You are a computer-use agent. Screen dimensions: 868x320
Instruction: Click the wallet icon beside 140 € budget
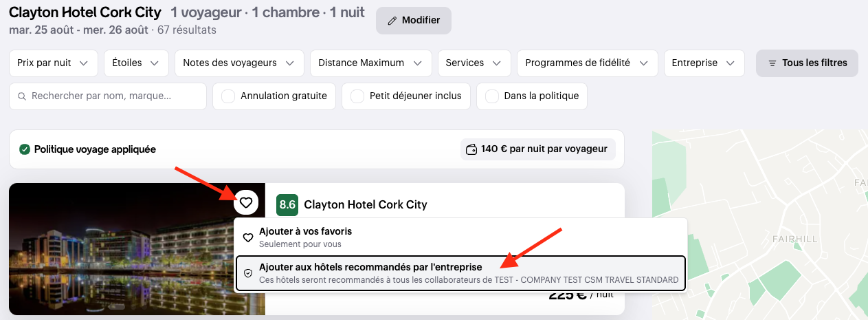tap(471, 149)
